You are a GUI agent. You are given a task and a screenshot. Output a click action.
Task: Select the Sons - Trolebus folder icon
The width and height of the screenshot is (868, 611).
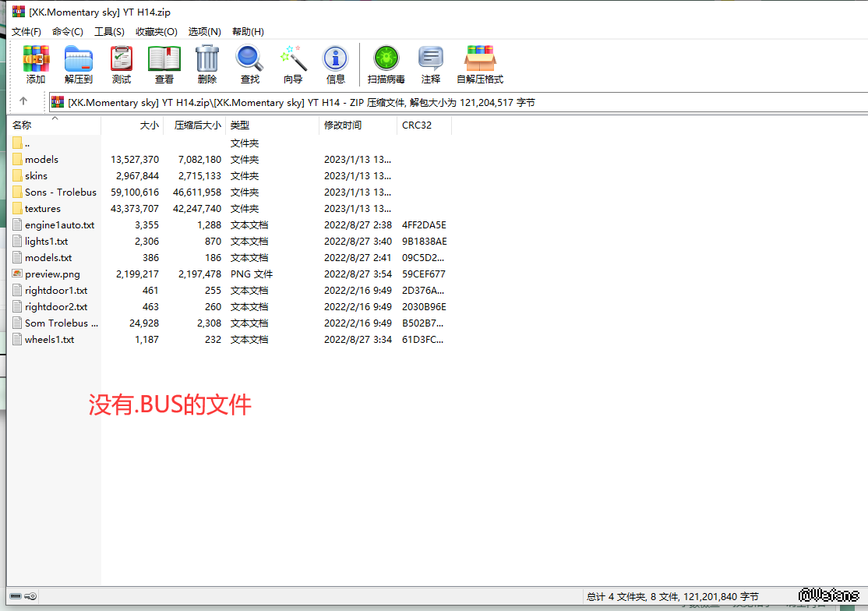coord(17,192)
